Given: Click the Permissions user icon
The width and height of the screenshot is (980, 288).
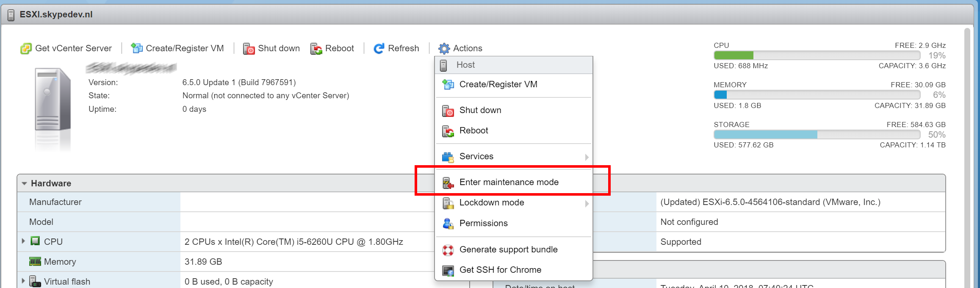Looking at the screenshot, I should click(x=448, y=224).
